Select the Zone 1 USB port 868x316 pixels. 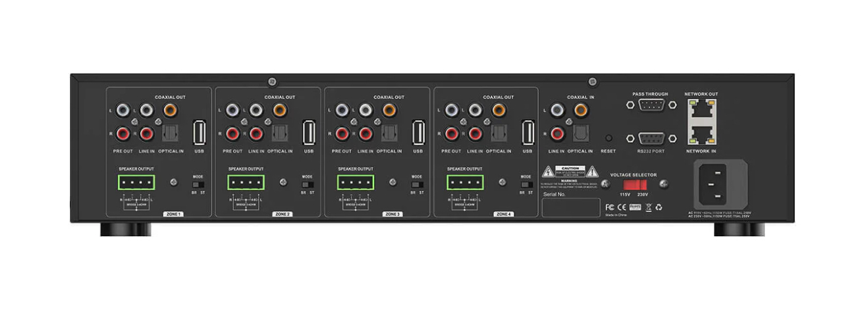[x=199, y=133]
